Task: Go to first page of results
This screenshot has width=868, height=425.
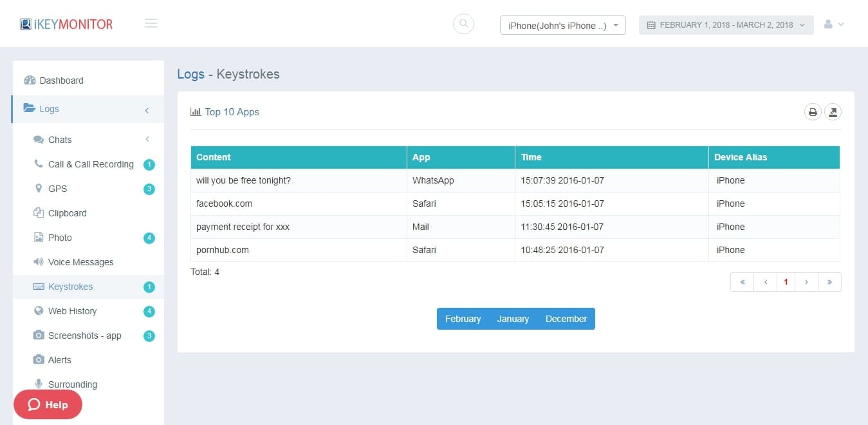Action: point(742,282)
